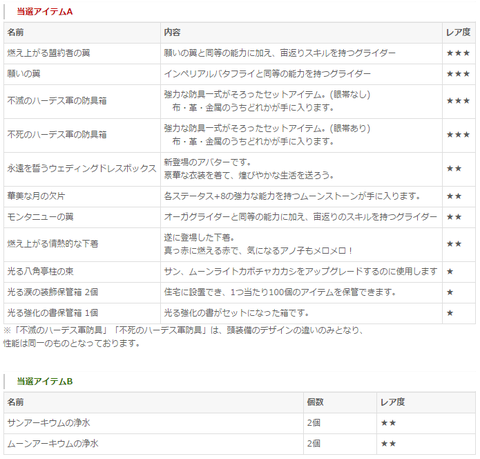Screen dimensions: 480x459
Task: Click the ※ footnote about ハーデス軍防具
Action: (183, 330)
